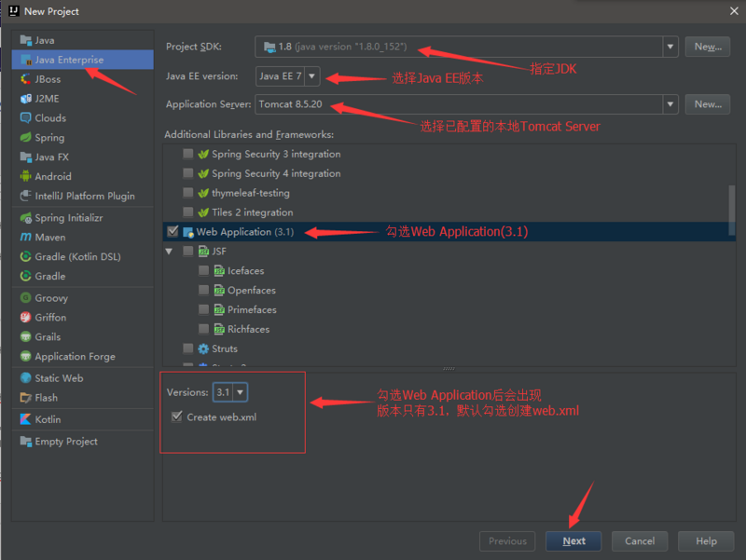Click the Richfaces JSF icon
746x560 pixels.
(219, 330)
